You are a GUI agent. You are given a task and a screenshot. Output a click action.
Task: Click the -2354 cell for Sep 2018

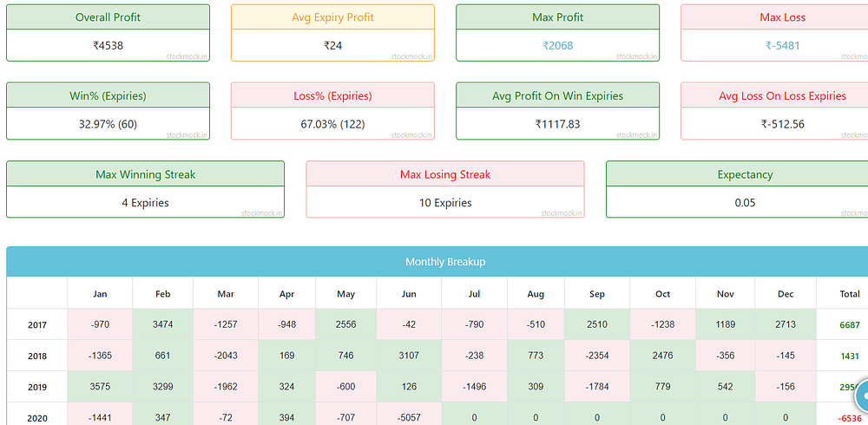(597, 356)
